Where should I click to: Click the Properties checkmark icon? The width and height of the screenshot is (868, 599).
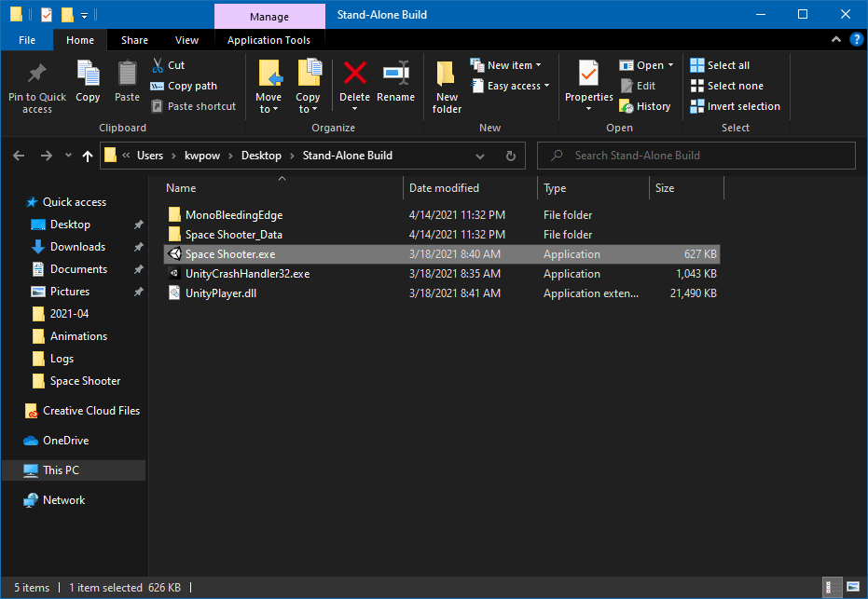click(x=588, y=74)
